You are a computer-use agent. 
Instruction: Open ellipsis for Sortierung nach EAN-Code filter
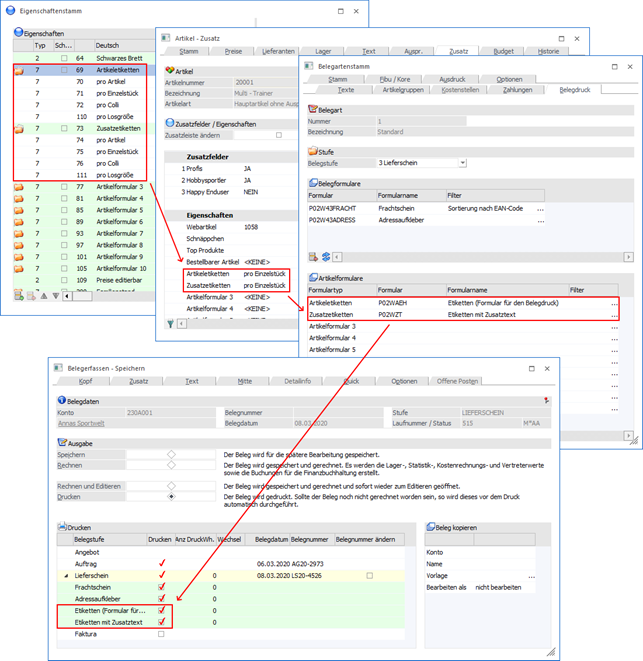coord(541,209)
